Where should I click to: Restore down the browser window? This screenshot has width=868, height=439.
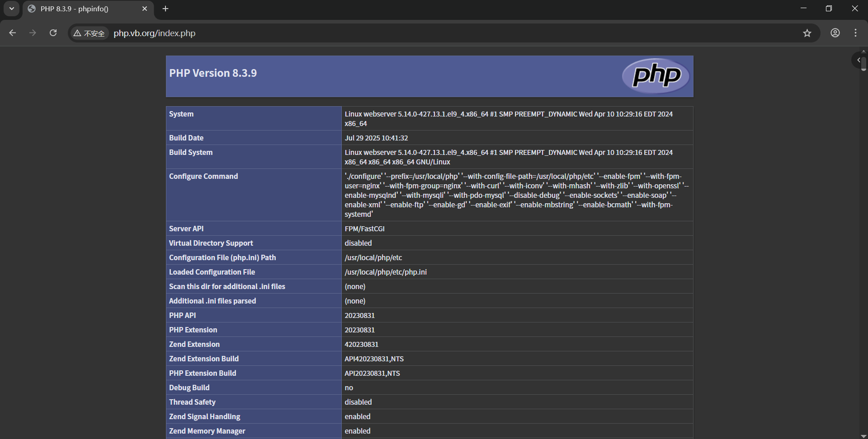point(829,9)
